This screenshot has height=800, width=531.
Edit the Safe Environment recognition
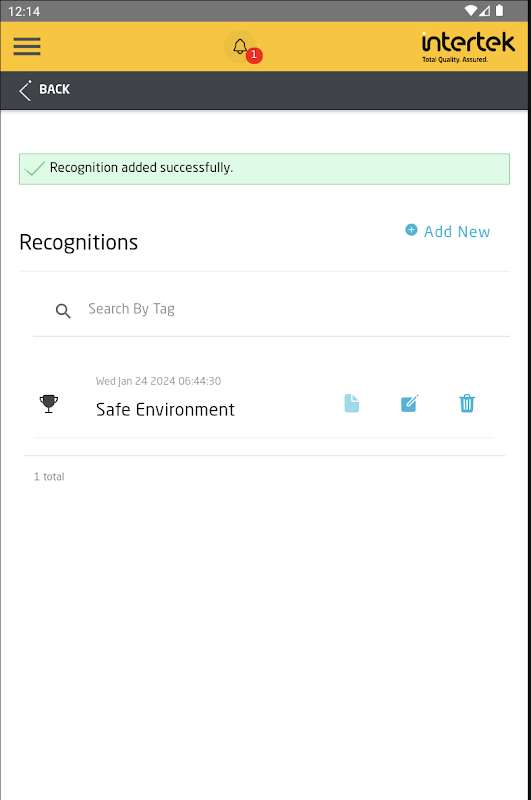[410, 403]
